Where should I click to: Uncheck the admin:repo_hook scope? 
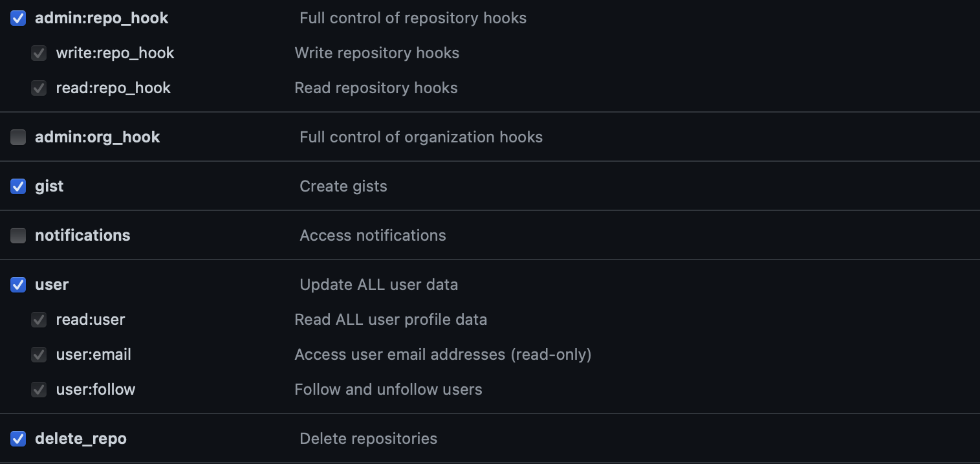tap(17, 18)
